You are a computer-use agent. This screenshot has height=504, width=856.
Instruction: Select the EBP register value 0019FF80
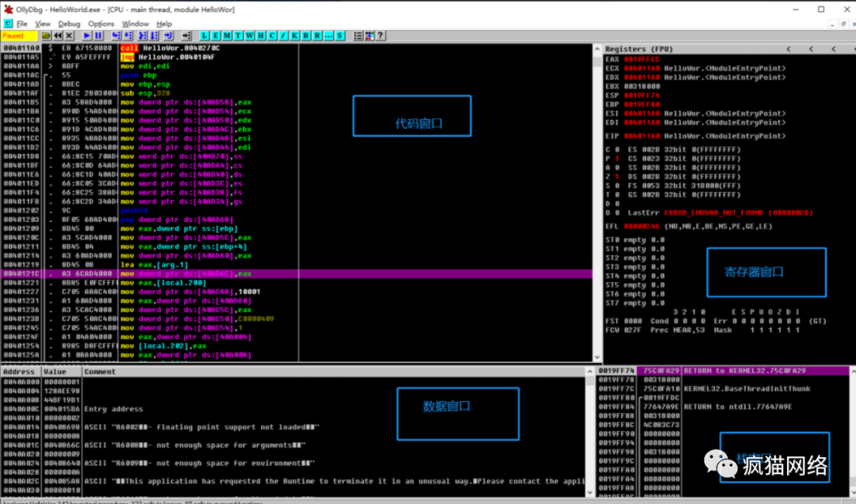[x=642, y=105]
